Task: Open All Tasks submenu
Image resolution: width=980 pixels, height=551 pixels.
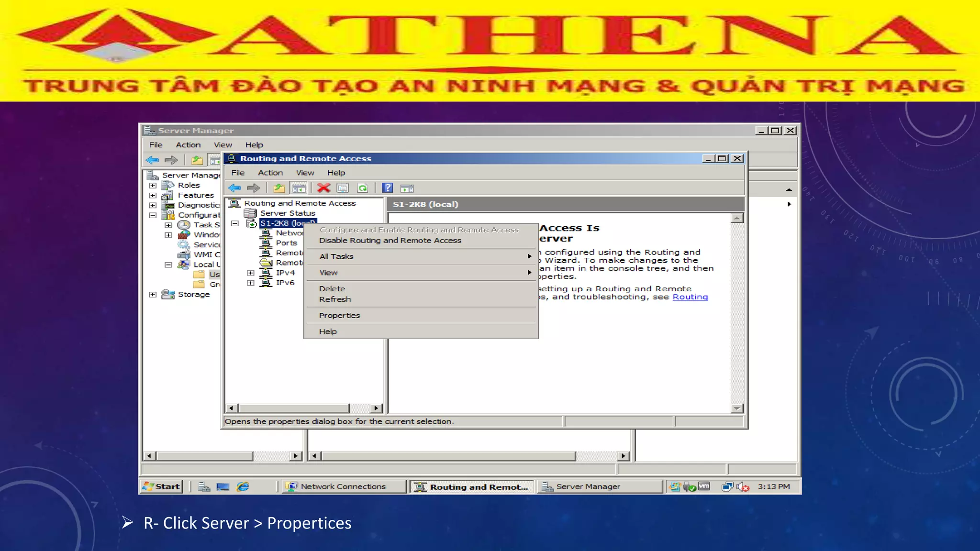Action: [x=421, y=256]
